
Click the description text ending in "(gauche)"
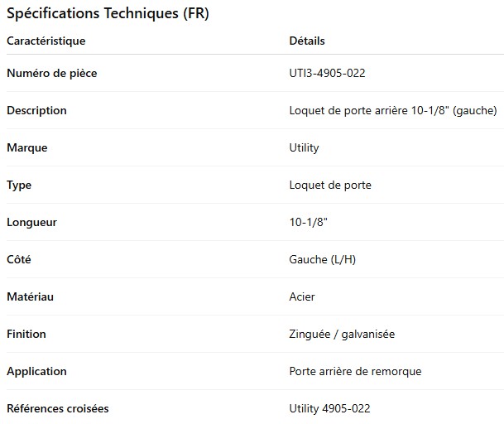(393, 110)
